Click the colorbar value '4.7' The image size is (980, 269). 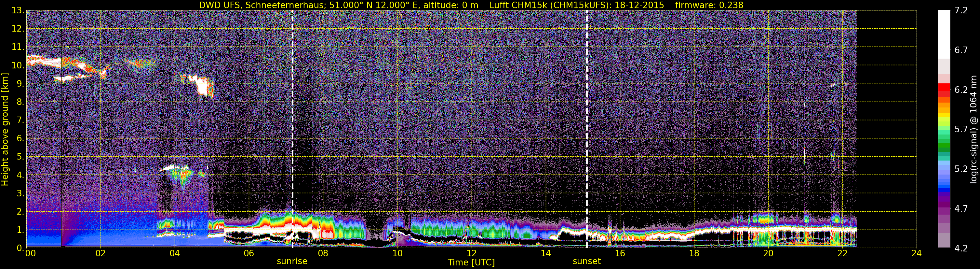coord(961,209)
